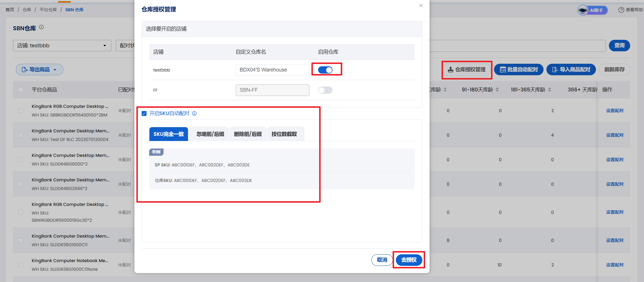
Task: Select the 按位数截取 tab
Action: click(x=284, y=134)
